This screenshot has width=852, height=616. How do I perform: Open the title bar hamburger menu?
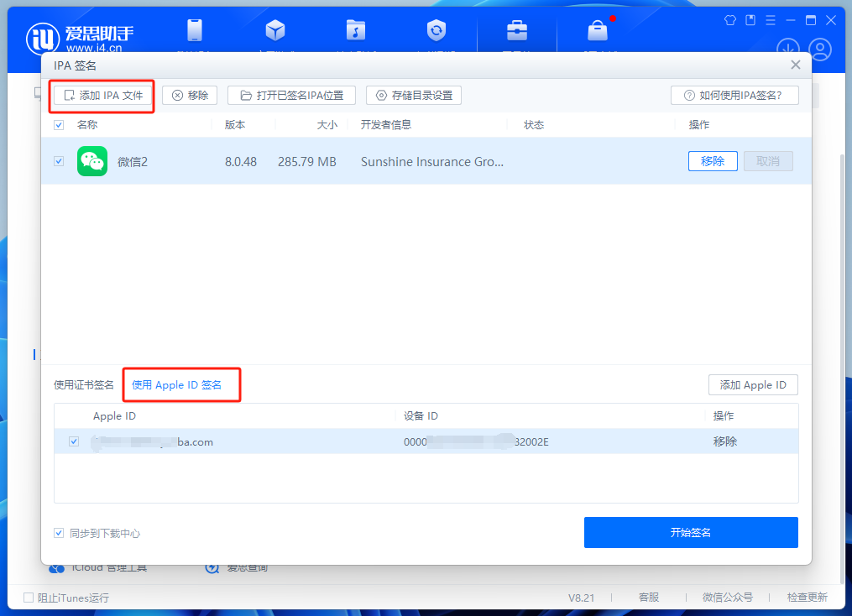pos(770,20)
